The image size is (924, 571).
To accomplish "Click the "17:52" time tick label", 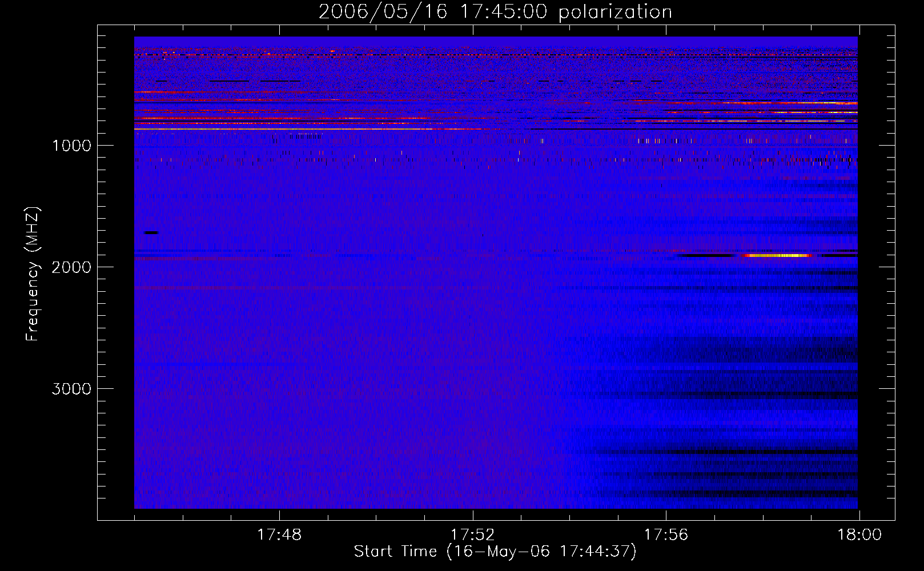I will pos(472,535).
